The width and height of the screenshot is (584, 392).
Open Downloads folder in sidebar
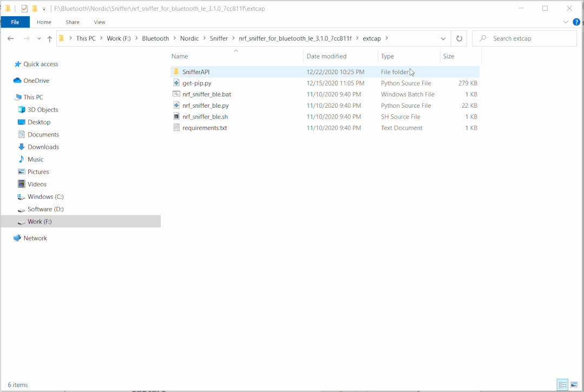click(43, 147)
